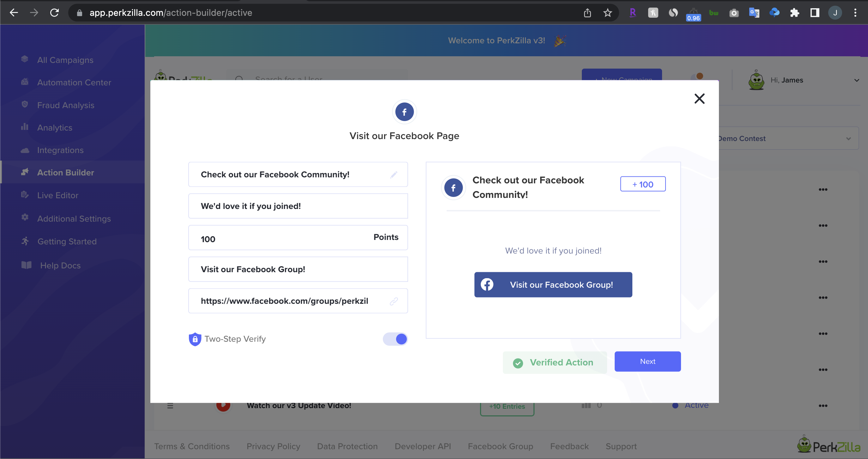This screenshot has height=459, width=868.
Task: Click the +100 points badge in preview
Action: [642, 184]
